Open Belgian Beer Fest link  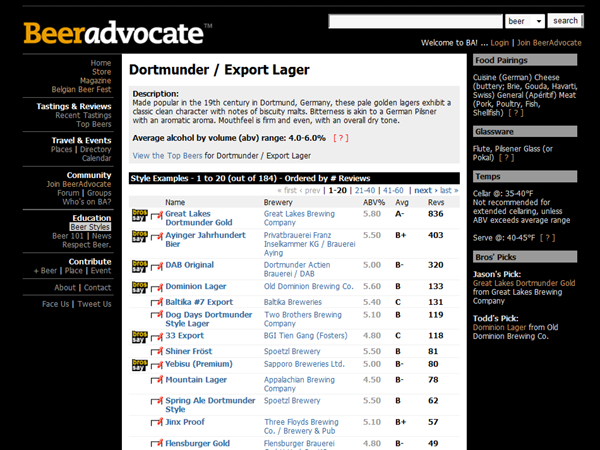(x=82, y=90)
